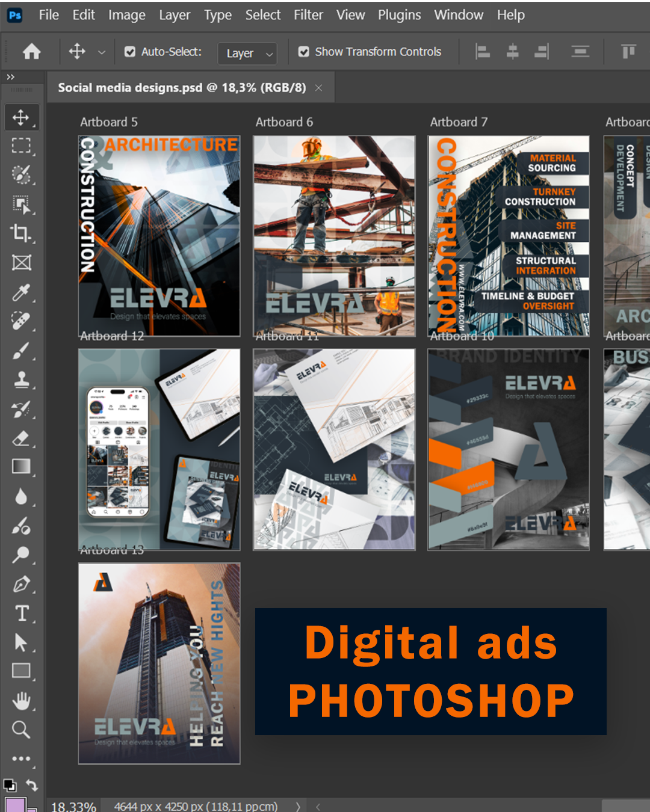650x812 pixels.
Task: Click the distribute vertically icon
Action: click(x=580, y=52)
